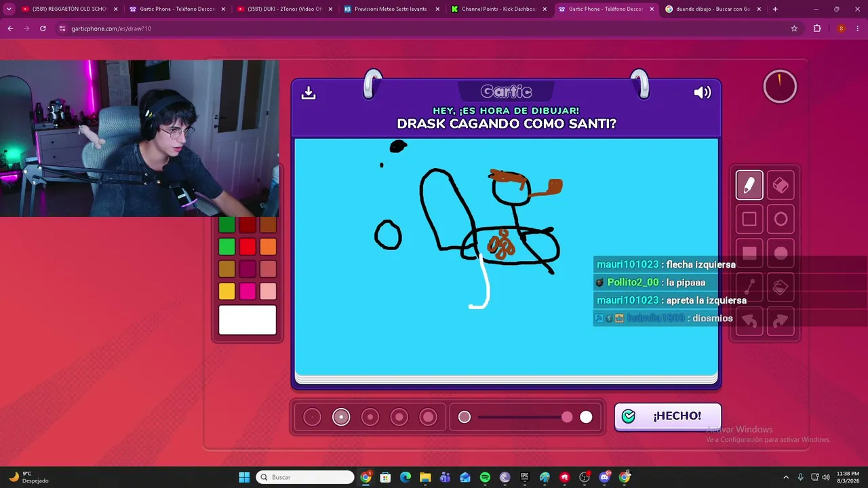Screen dimensions: 868x488
Task: Choose the empty ellipse shape tool
Action: pos(781,219)
